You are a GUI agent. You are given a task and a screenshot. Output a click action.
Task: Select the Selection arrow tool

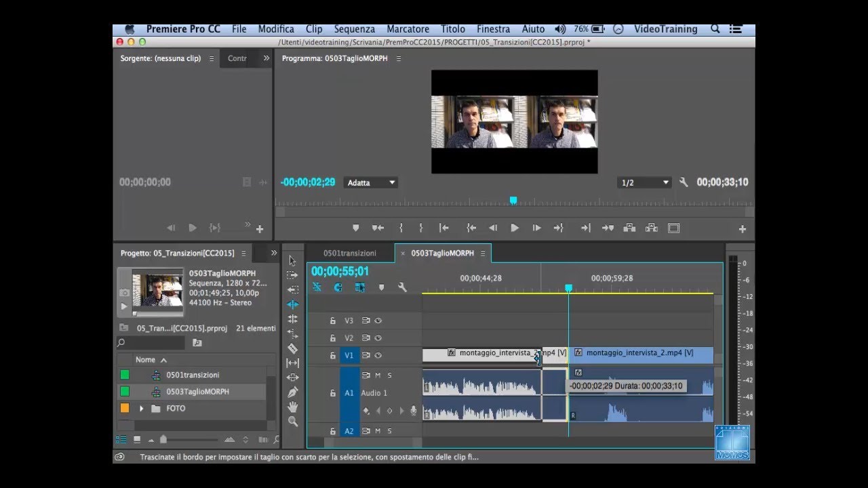[292, 261]
